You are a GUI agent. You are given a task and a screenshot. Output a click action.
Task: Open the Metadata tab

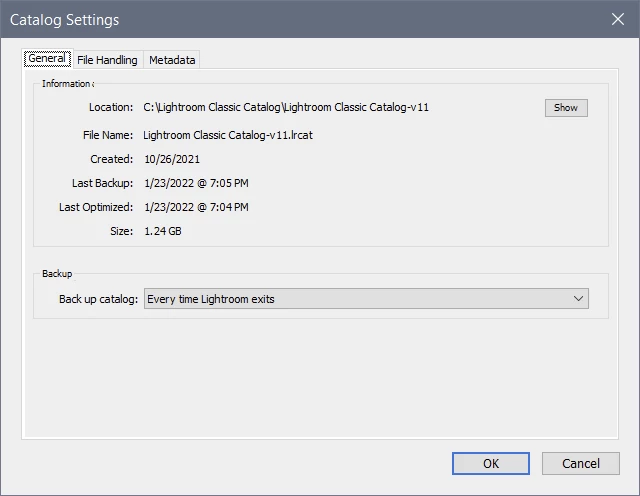pyautogui.click(x=172, y=60)
